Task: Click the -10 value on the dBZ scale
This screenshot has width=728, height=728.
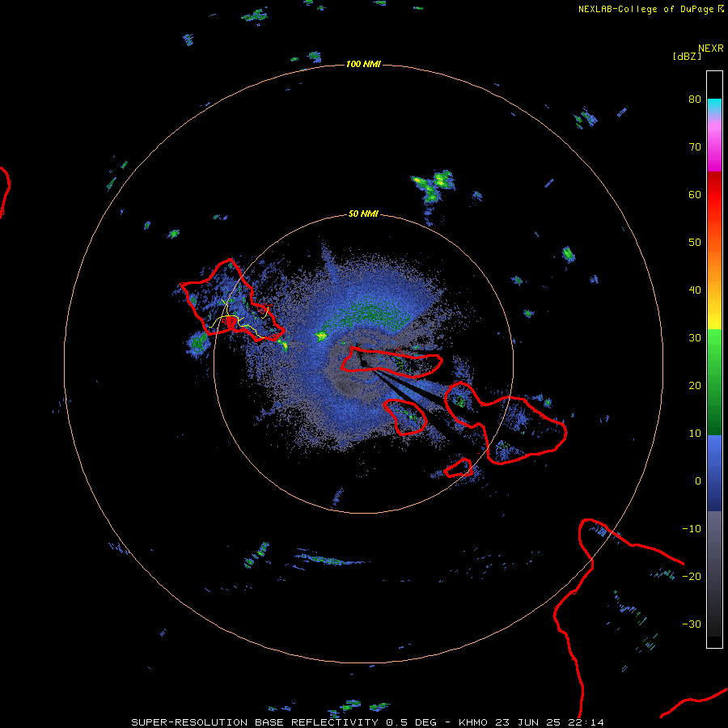Action: tap(692, 529)
